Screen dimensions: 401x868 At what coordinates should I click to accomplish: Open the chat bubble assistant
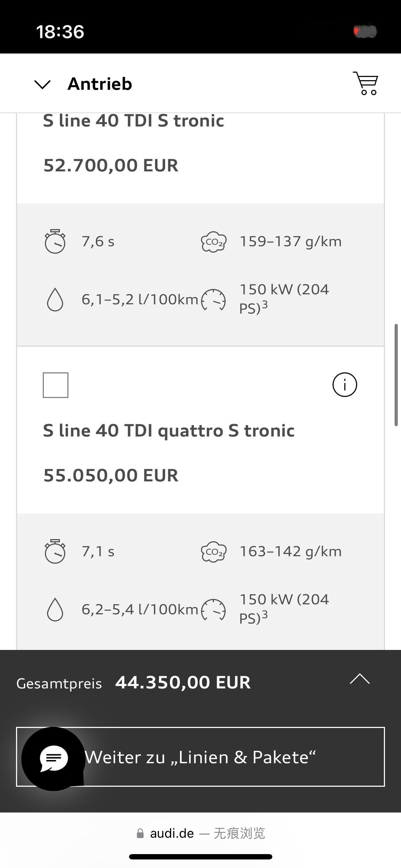coord(53,759)
